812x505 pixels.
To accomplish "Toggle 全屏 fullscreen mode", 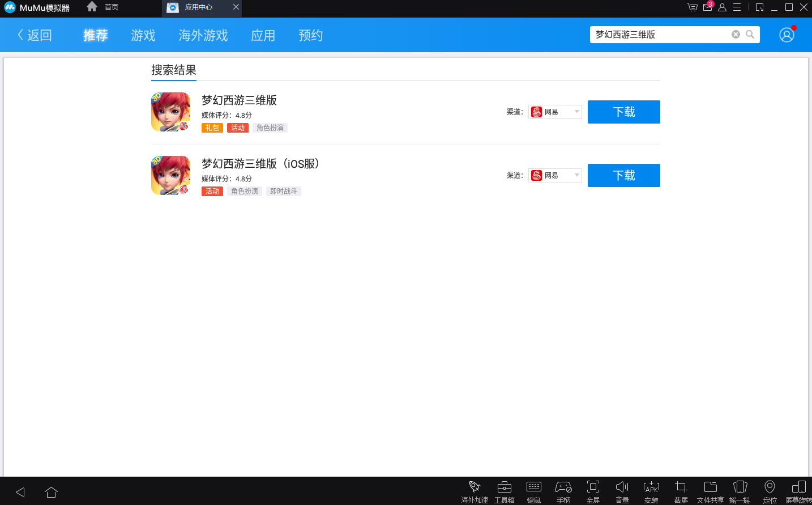I will point(593,492).
